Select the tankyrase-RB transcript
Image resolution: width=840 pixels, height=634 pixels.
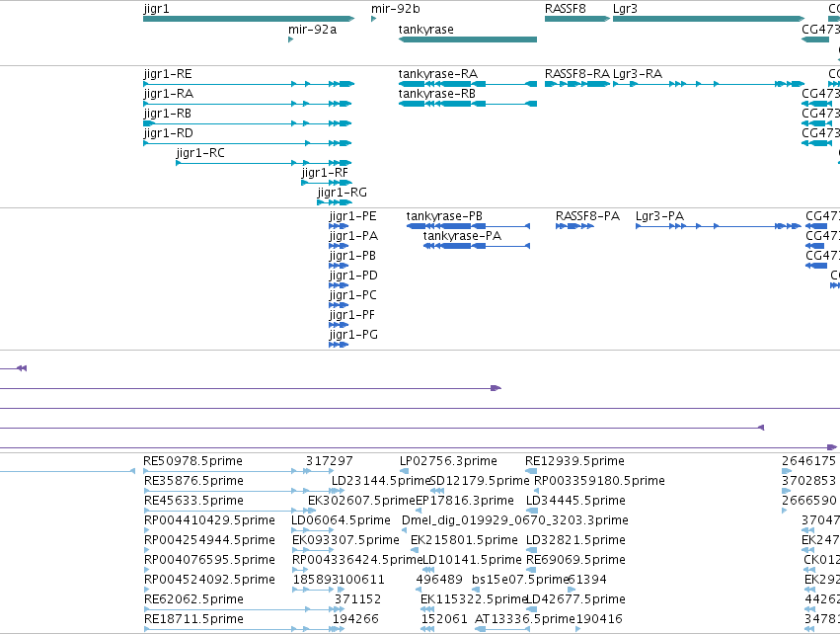[x=468, y=104]
